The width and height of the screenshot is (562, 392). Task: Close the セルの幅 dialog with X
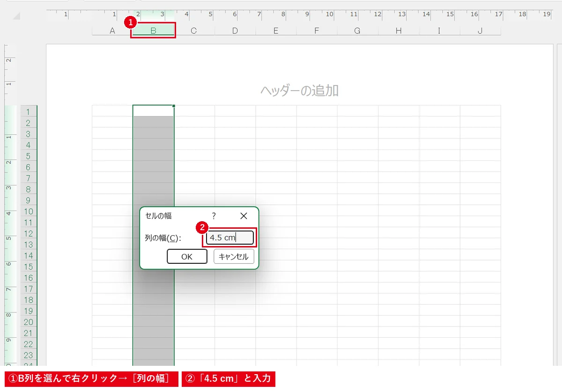tap(244, 216)
